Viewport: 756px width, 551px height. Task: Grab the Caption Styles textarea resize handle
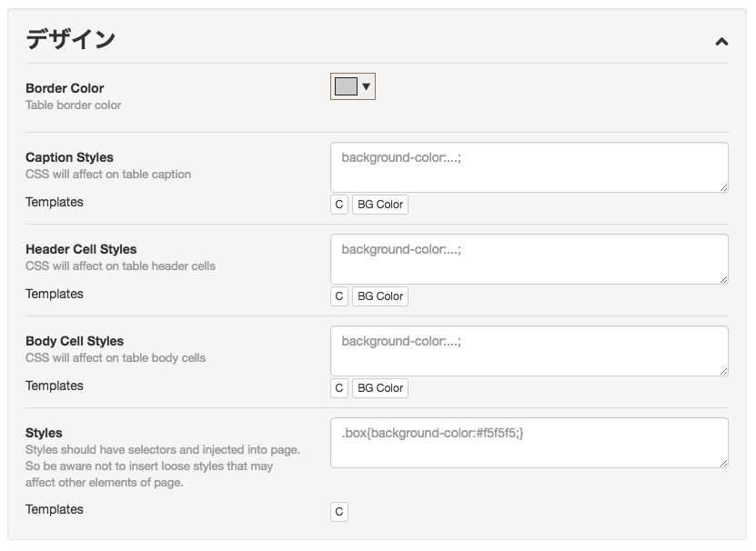(x=723, y=188)
